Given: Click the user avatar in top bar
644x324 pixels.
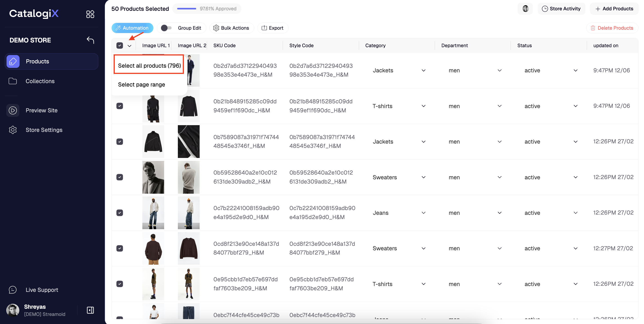Looking at the screenshot, I should click(x=525, y=9).
